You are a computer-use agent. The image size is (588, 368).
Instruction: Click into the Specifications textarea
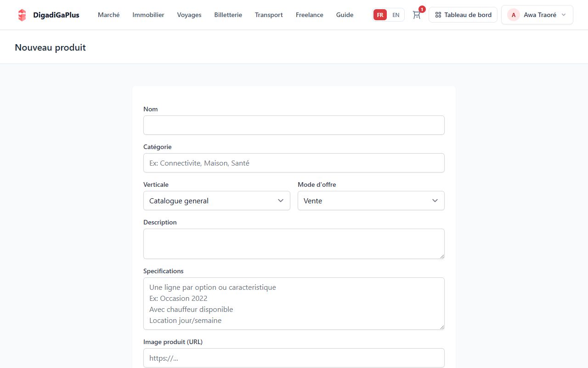[294, 304]
